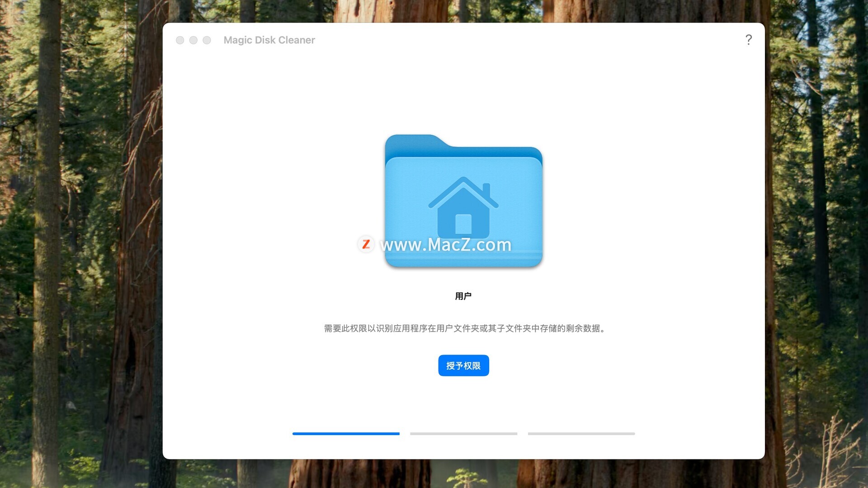The height and width of the screenshot is (488, 868).
Task: Select the first blue progress step bar
Action: coord(346,434)
